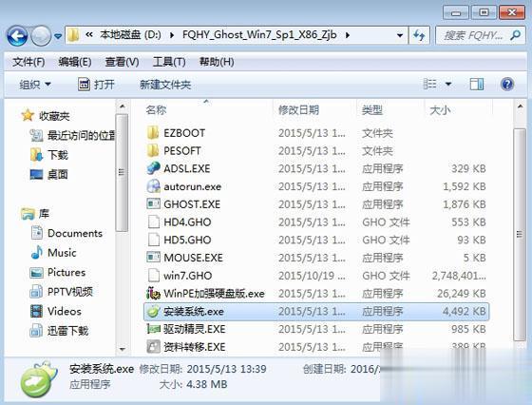Expand the address bar history dropdown
Viewport: 532px width, 405px height.
(x=400, y=35)
